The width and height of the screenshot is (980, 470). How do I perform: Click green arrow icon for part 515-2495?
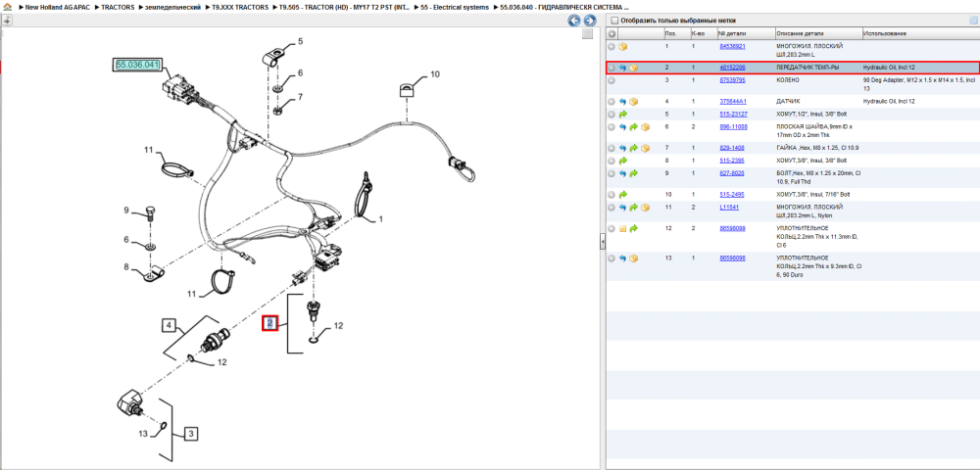(x=622, y=195)
